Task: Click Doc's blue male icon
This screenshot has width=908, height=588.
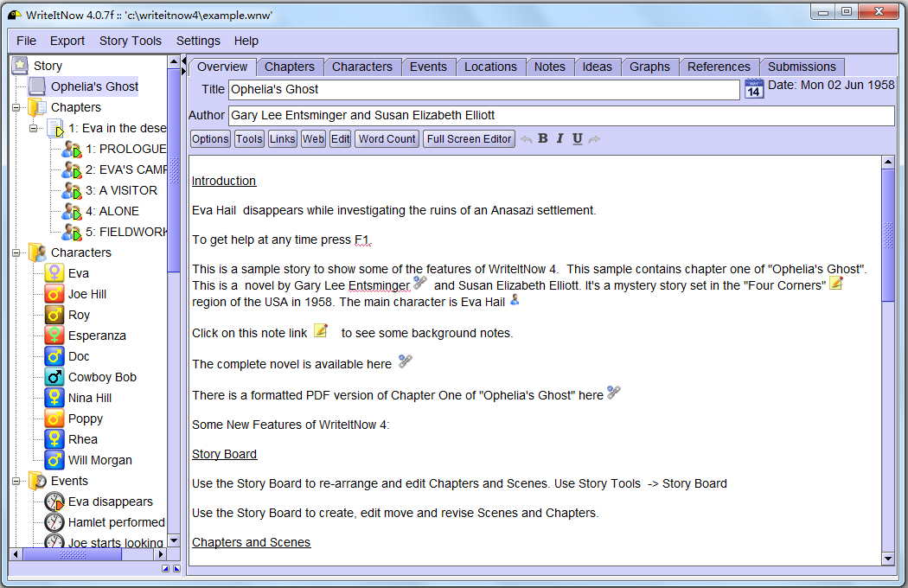Action: pos(54,356)
